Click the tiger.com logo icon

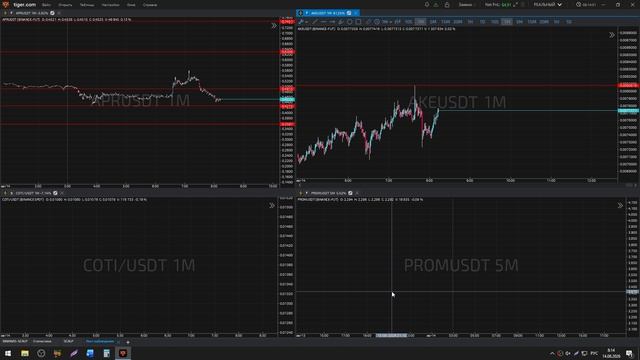point(5,4)
